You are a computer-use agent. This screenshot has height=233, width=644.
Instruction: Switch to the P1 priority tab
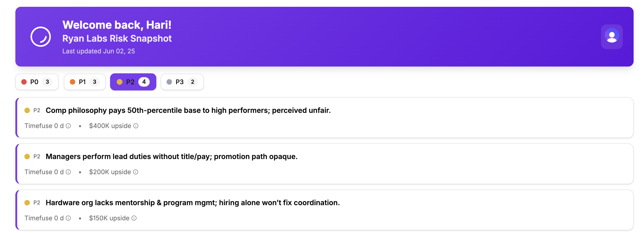point(85,82)
